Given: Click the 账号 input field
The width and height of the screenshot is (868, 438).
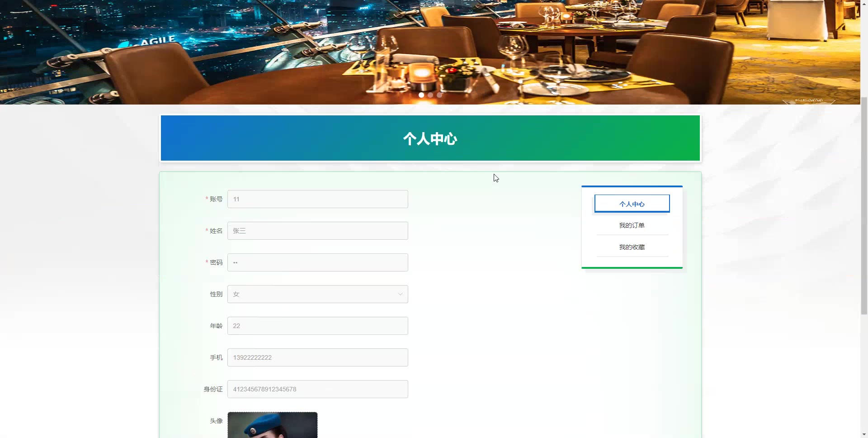Looking at the screenshot, I should (317, 199).
